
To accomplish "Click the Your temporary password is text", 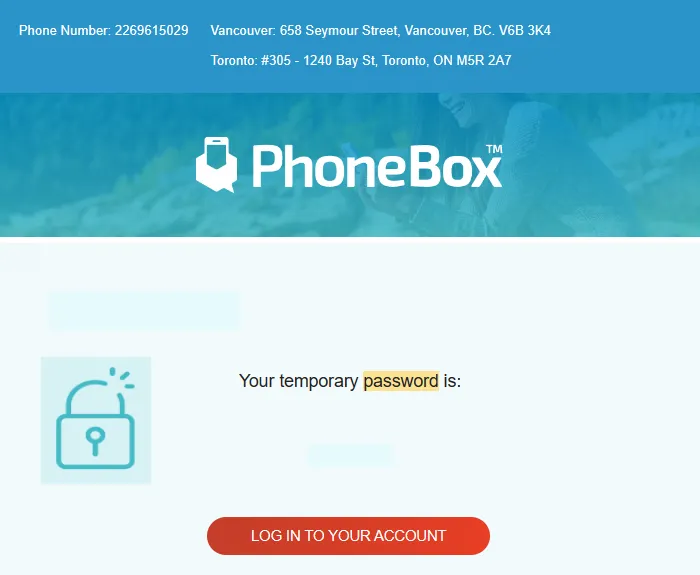I will 350,381.
